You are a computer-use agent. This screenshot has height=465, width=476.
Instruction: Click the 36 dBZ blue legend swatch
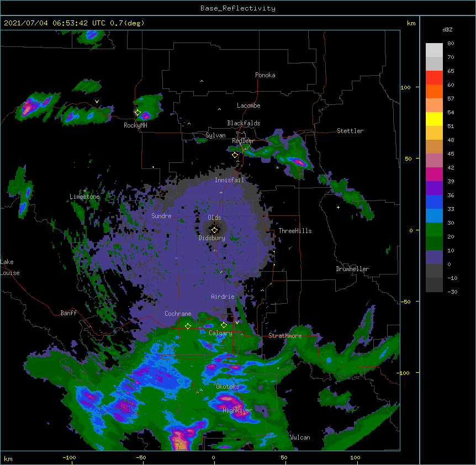(x=434, y=202)
